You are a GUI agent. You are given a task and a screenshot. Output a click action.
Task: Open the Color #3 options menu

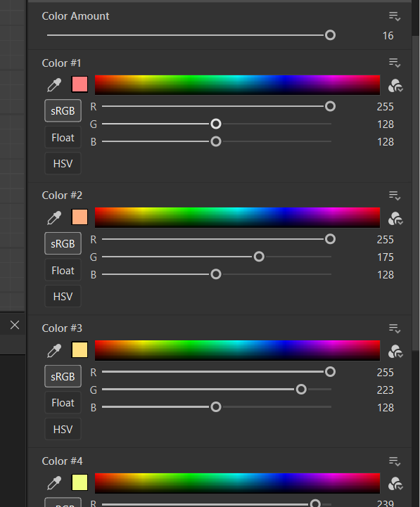point(395,328)
